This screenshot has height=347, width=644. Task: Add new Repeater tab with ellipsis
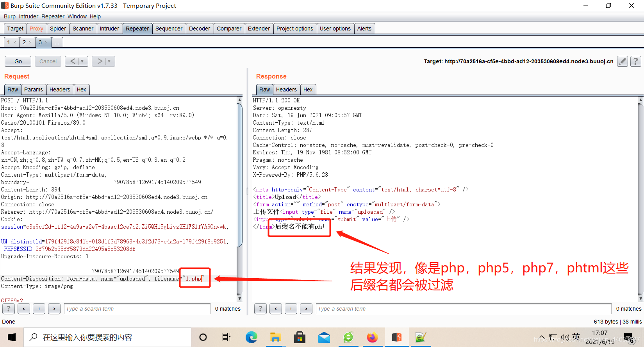57,42
